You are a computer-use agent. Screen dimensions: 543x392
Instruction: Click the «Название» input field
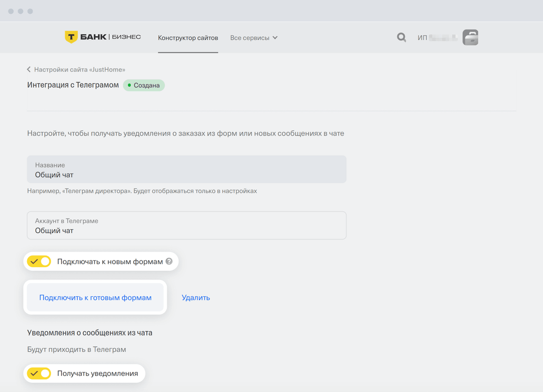(186, 169)
